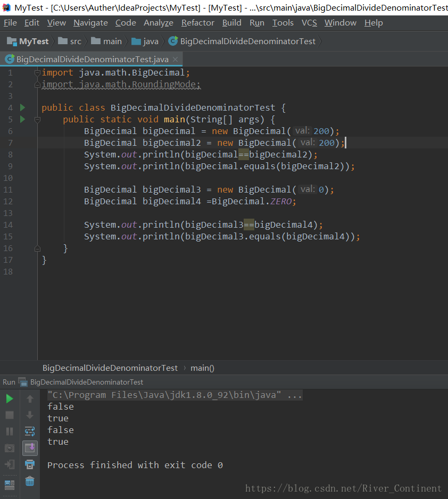The width and height of the screenshot is (448, 499).
Task: Click the down arrow in the run toolbar
Action: [30, 414]
